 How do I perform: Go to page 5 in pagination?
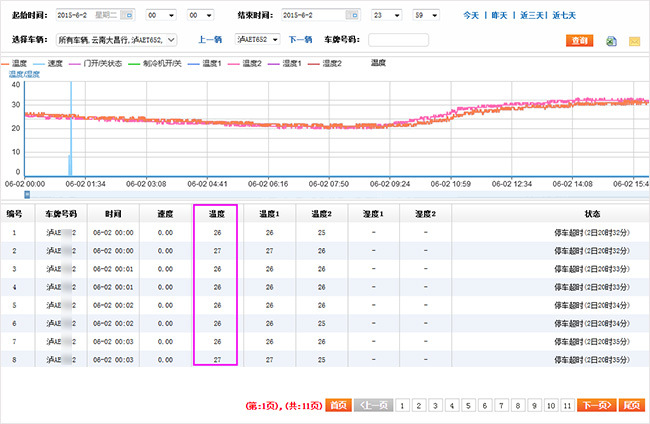[x=468, y=405]
